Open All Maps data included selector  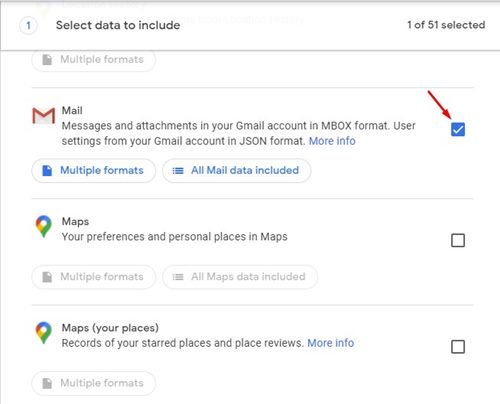pos(240,277)
